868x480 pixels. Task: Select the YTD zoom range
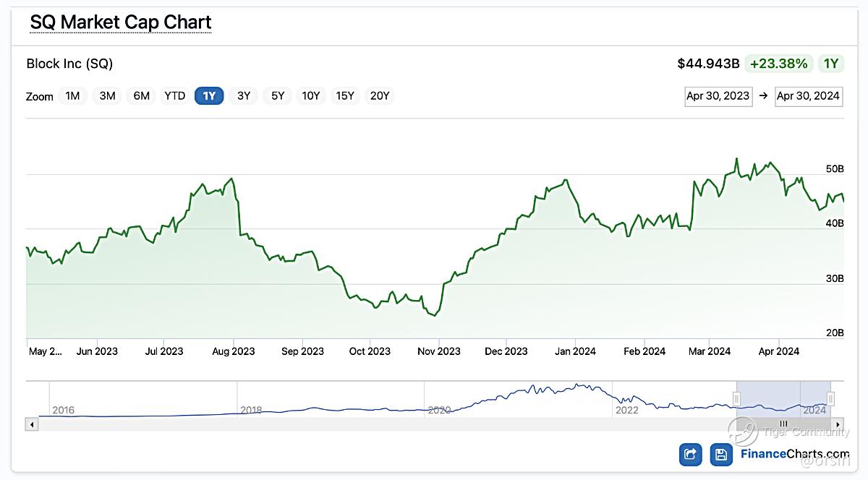coord(174,95)
